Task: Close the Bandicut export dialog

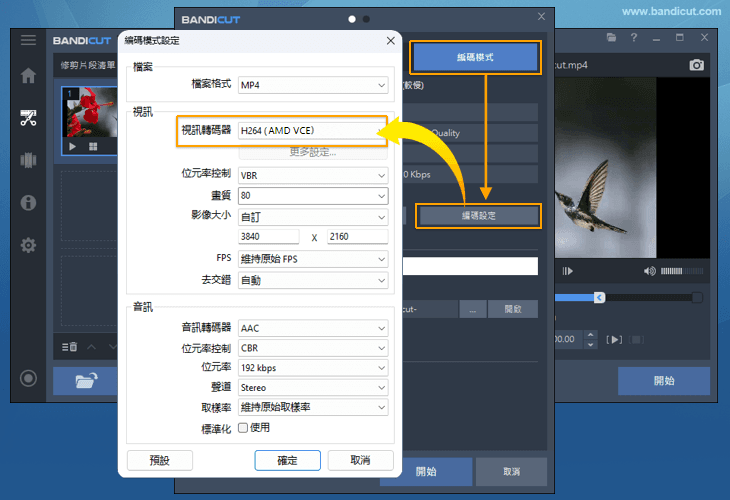Action: click(x=541, y=17)
